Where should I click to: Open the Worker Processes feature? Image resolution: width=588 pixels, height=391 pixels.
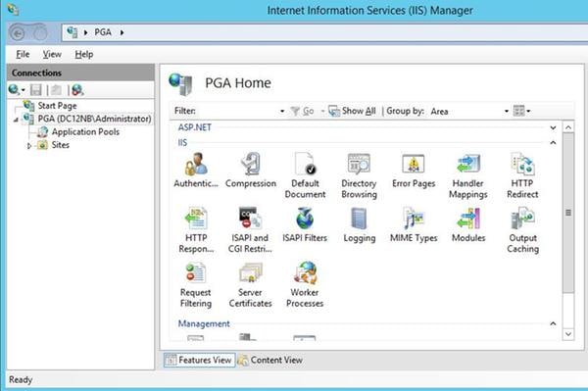[x=305, y=285]
